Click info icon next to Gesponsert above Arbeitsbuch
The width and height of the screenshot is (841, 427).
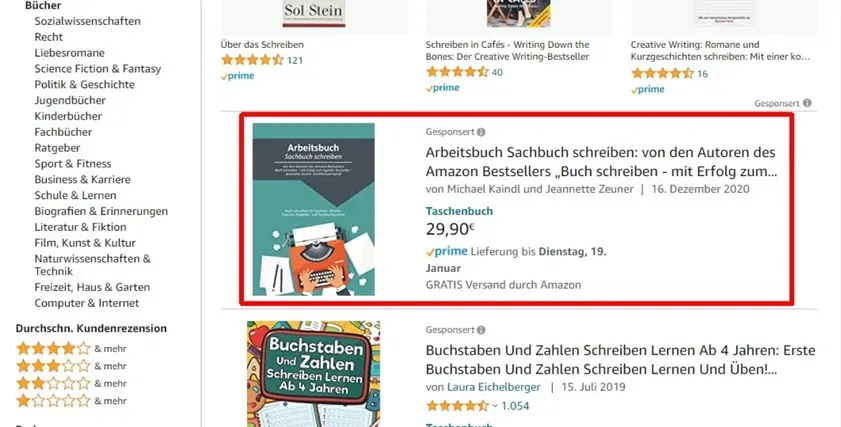pos(481,132)
